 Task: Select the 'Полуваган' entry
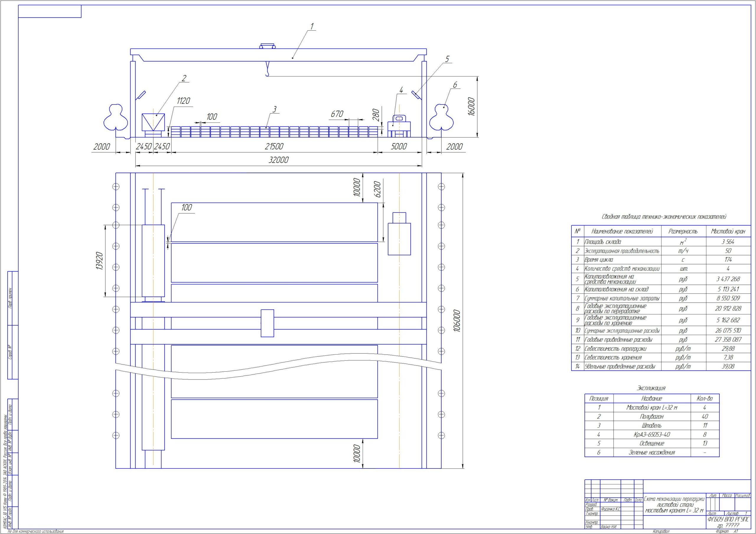pyautogui.click(x=652, y=417)
